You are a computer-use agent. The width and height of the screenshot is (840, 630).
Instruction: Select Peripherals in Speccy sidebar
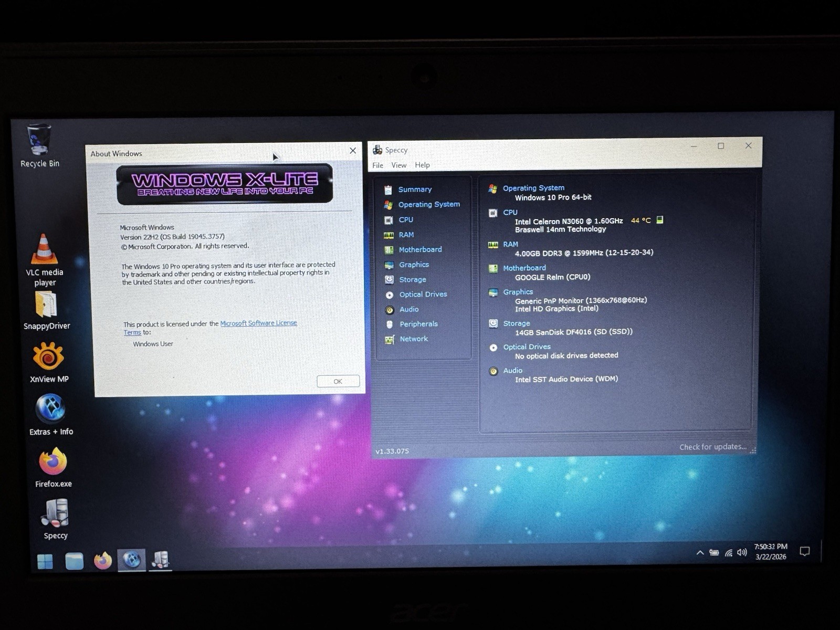point(418,324)
